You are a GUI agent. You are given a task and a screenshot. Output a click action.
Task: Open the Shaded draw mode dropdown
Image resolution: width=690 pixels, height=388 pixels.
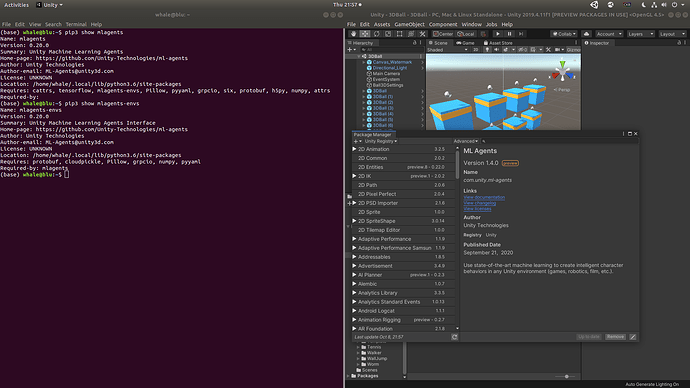click(448, 50)
